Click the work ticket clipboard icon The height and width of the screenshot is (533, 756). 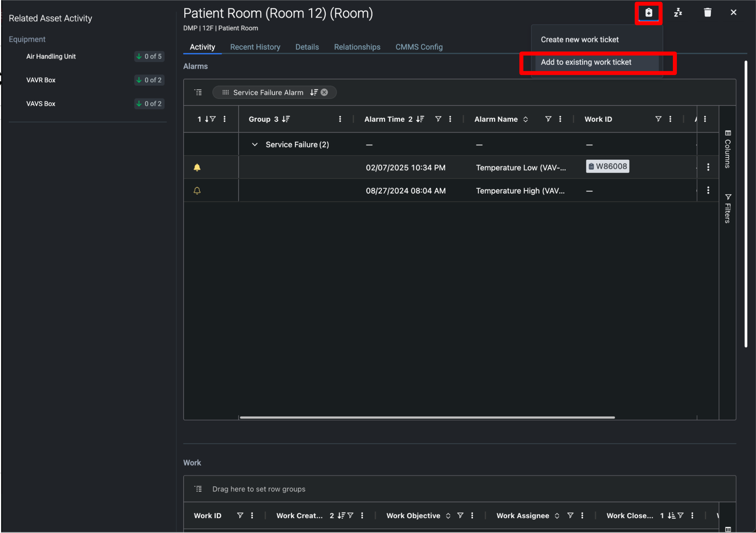coord(648,13)
